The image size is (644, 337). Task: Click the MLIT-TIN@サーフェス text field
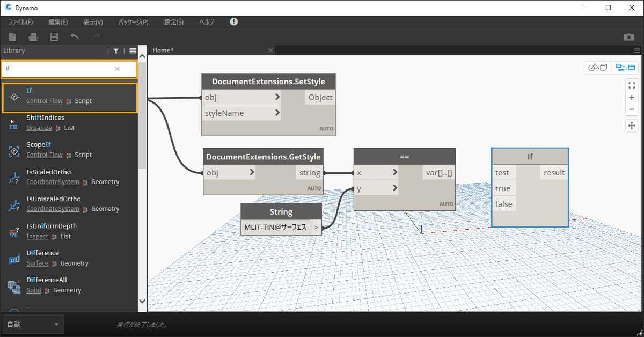point(275,228)
